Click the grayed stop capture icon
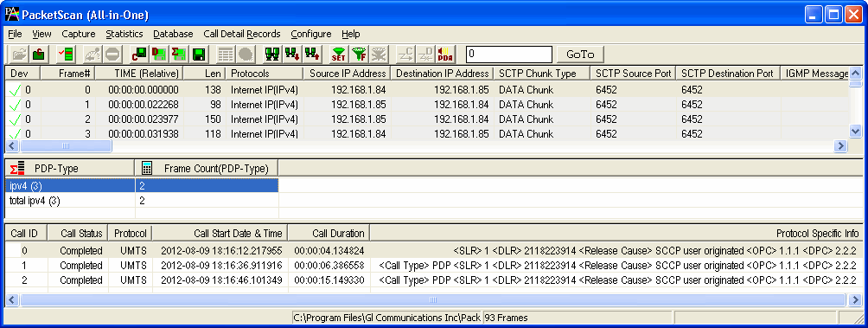Image resolution: width=868 pixels, height=328 pixels. (x=112, y=55)
